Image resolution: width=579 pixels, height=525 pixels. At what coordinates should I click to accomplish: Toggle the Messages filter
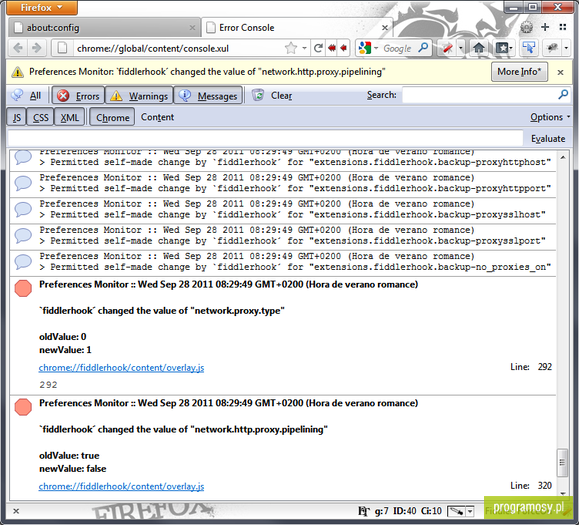208,96
